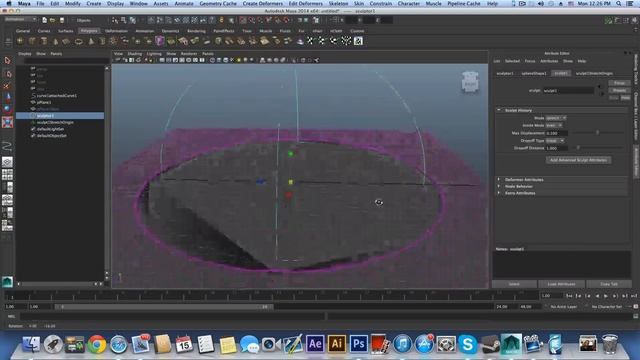Screen dimensions: 640x360
Task: Open the Inside Mode dropdown
Action: tap(554, 125)
